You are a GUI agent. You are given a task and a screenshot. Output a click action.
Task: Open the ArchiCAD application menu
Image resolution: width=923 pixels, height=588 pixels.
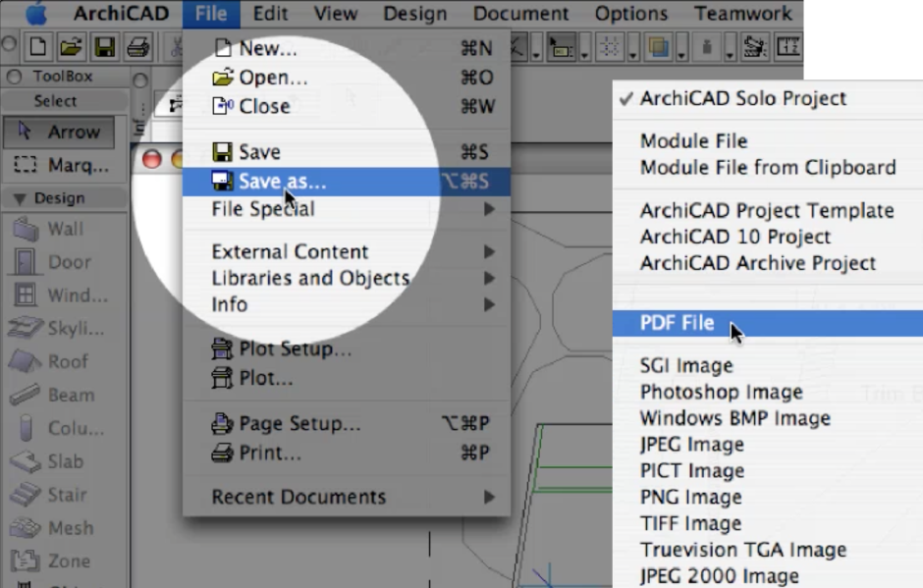point(121,14)
